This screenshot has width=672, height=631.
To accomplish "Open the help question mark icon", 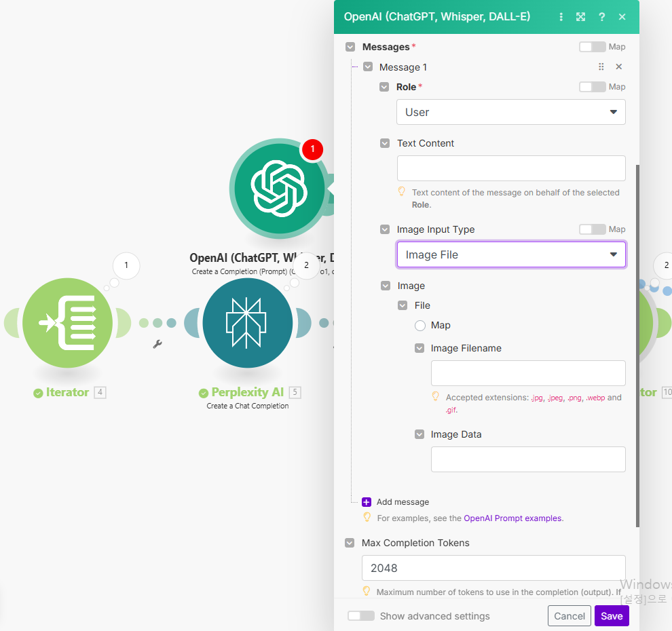I will [x=601, y=17].
